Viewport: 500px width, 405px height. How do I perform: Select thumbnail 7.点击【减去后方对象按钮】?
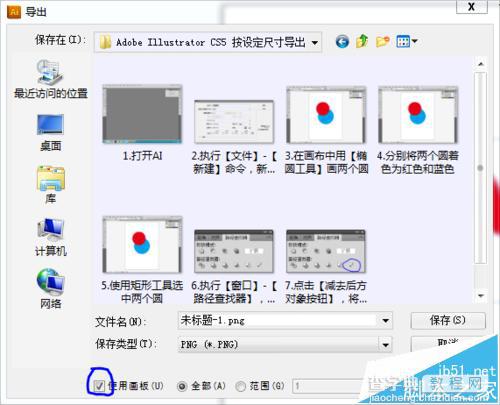326,251
